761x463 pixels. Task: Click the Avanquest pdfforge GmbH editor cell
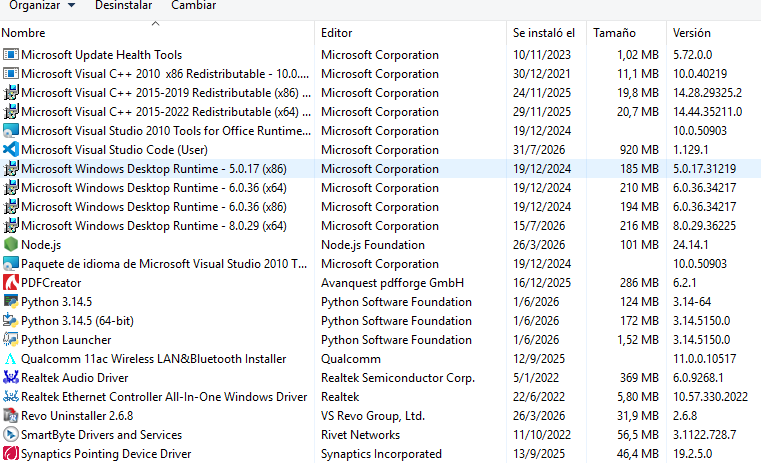click(x=392, y=282)
